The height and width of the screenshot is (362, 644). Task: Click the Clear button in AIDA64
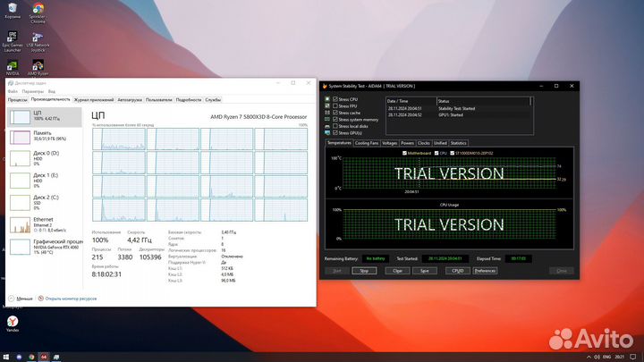(397, 271)
